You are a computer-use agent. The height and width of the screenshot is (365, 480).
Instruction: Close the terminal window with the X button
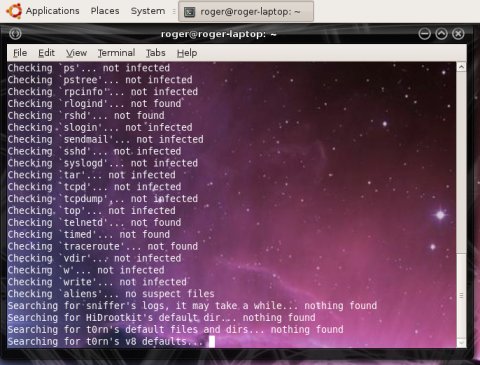click(x=458, y=34)
